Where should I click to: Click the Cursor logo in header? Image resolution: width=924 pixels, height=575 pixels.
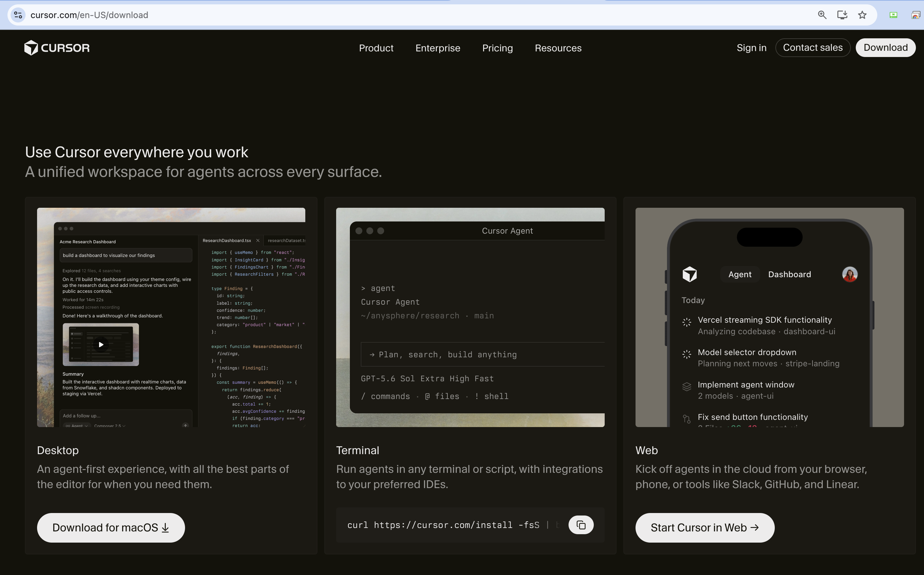(x=57, y=48)
